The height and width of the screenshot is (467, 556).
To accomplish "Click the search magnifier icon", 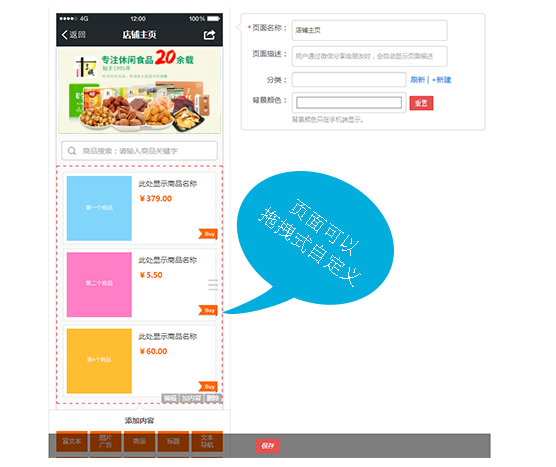I will coord(72,151).
